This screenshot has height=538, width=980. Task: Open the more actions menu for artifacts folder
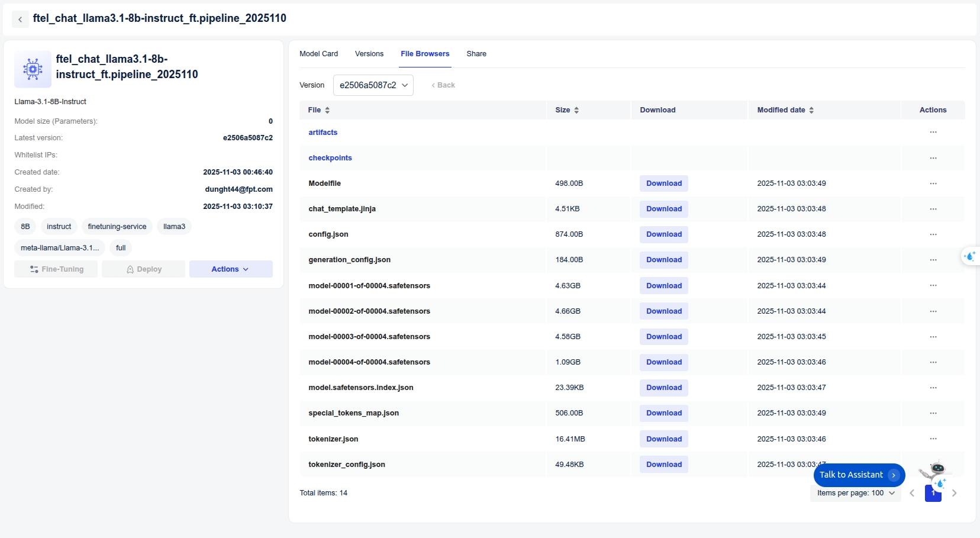933,133
